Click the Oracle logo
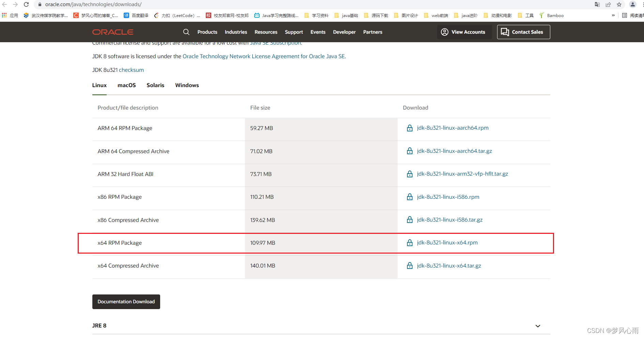The image size is (644, 337). (113, 32)
